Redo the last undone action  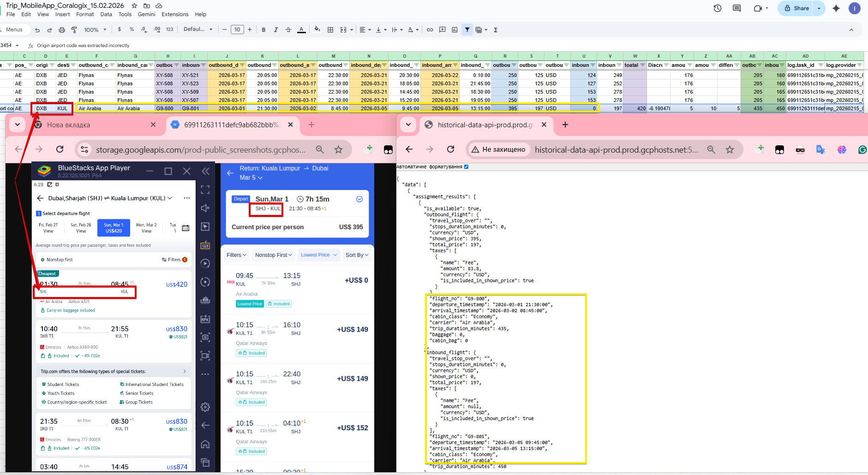click(x=49, y=30)
